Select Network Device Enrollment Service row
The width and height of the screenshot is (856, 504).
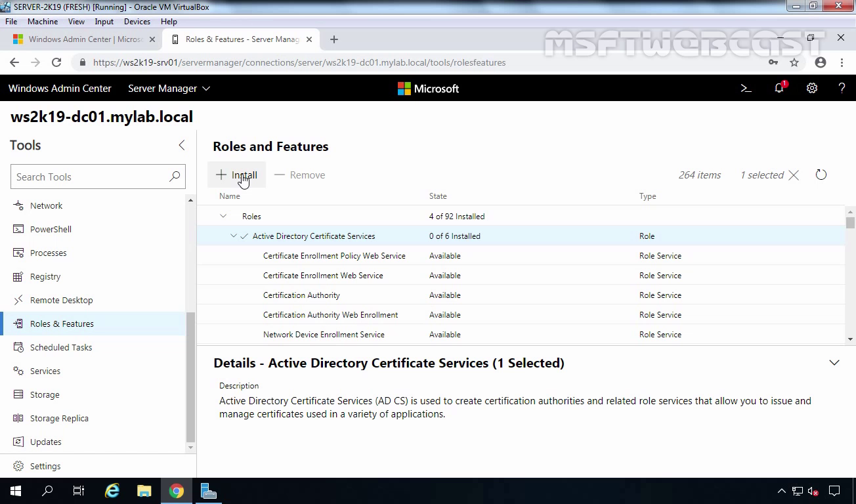click(x=521, y=334)
